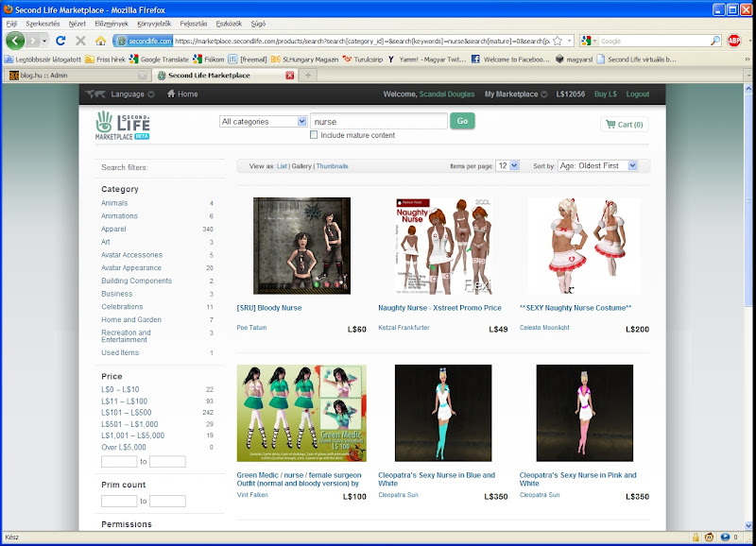Click the Greasemonkey monkey icon in status bar
The width and height of the screenshot is (756, 546).
tap(710, 537)
